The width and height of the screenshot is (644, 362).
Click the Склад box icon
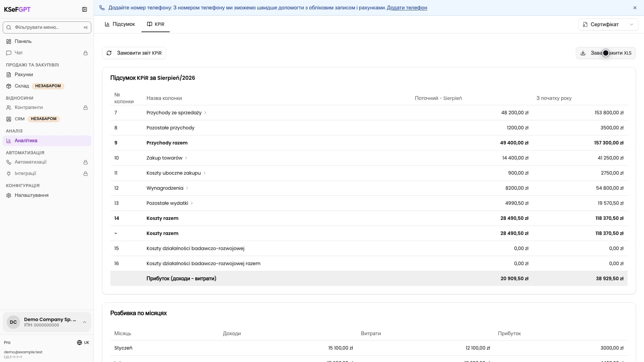(x=9, y=86)
